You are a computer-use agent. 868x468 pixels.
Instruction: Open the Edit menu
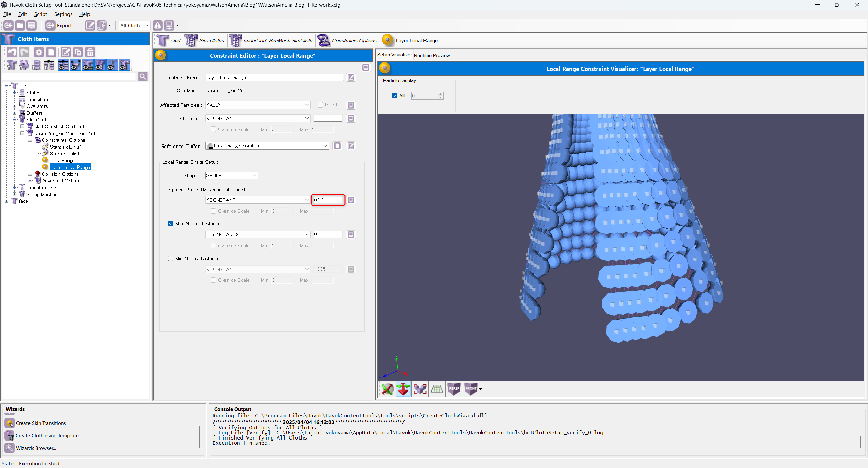[x=22, y=14]
